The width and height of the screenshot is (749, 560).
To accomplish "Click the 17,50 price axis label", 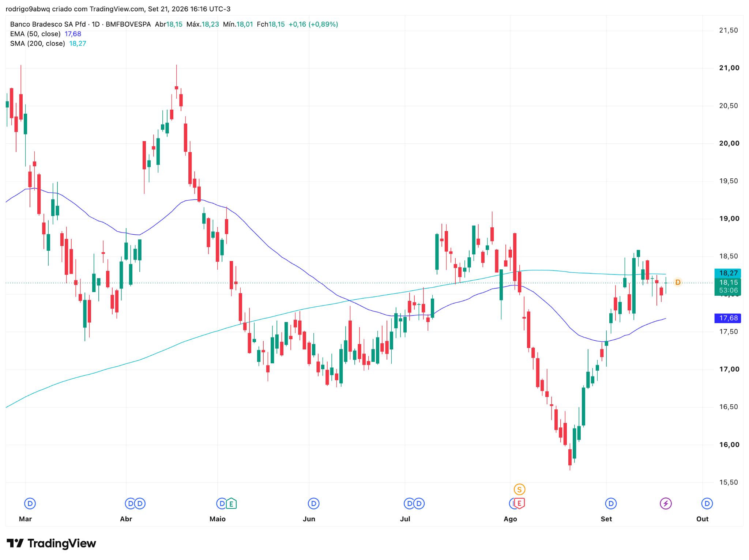I will click(729, 332).
